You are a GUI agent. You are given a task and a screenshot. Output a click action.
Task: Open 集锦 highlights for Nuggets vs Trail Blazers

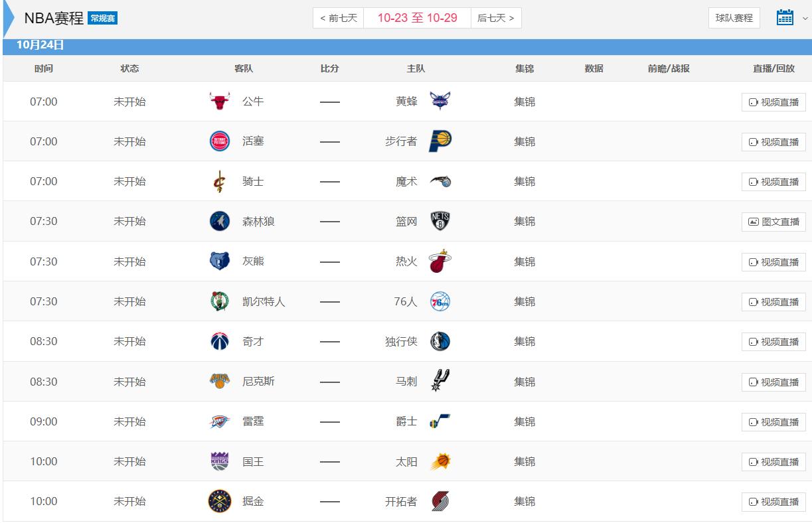tap(525, 501)
